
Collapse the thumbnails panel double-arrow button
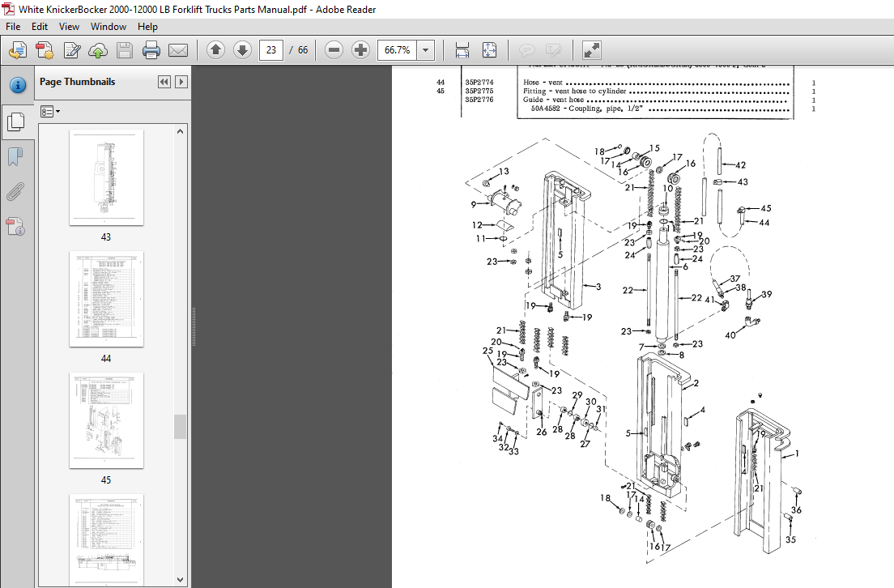pyautogui.click(x=164, y=82)
